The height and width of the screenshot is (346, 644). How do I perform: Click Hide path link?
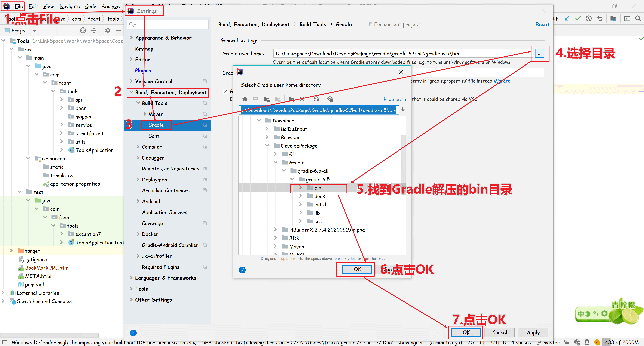[x=394, y=99]
